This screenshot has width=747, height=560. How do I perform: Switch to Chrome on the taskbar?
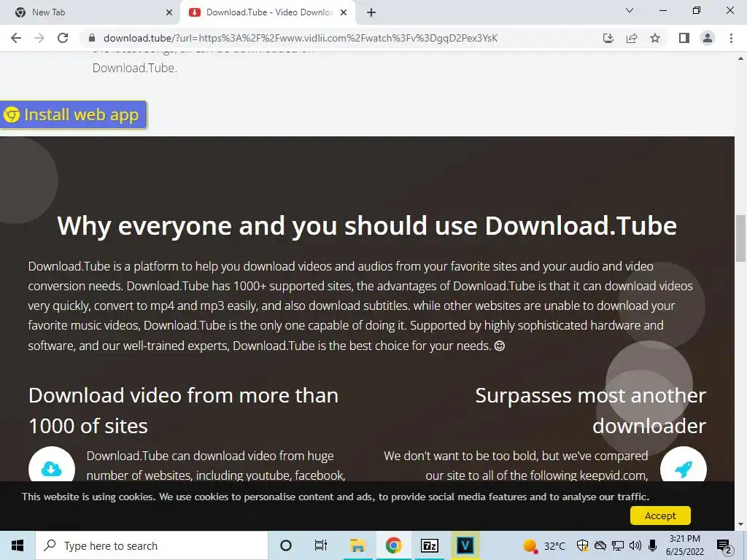click(393, 545)
